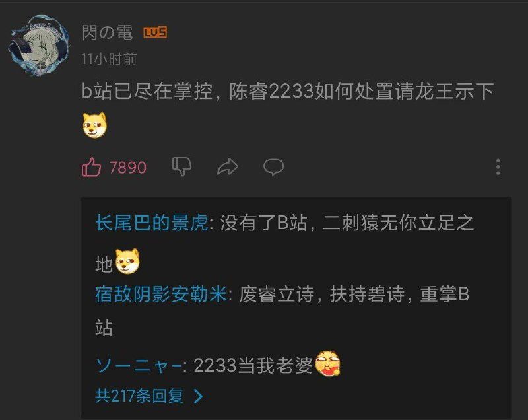Click the drooling emoji in ソーニャー's reply

point(327,364)
